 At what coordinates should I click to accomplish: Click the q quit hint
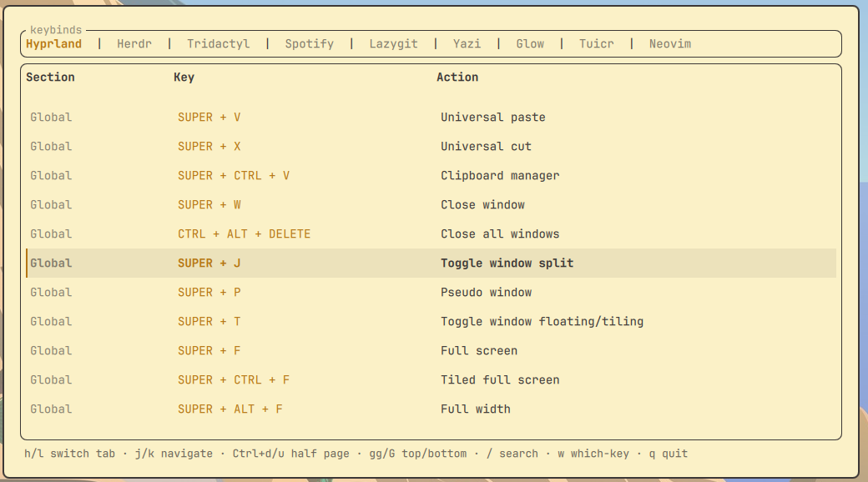tap(669, 454)
